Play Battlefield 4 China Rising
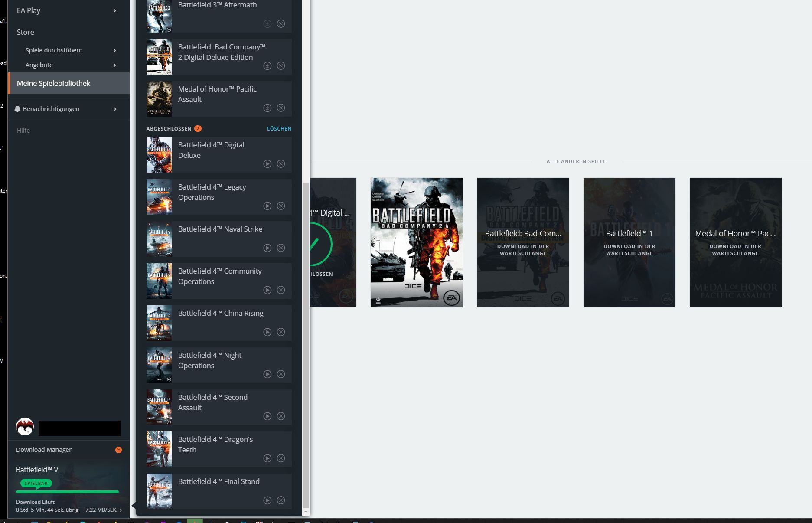The image size is (812, 523). 267,332
